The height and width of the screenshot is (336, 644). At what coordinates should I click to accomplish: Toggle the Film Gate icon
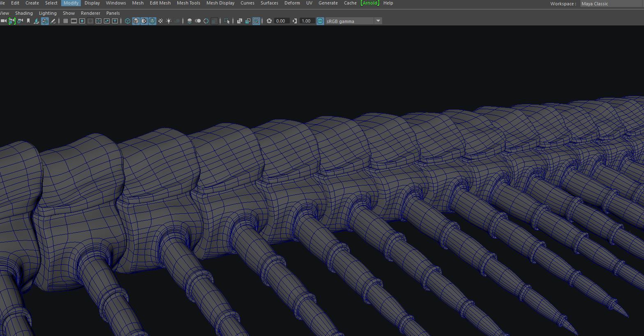tap(74, 21)
